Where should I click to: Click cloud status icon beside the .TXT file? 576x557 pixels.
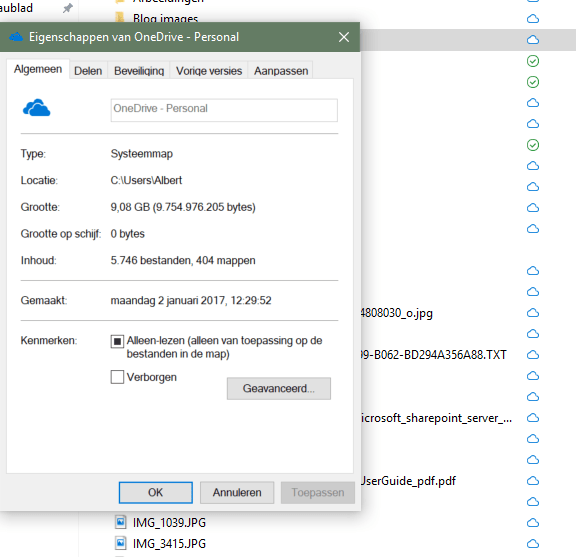533,355
